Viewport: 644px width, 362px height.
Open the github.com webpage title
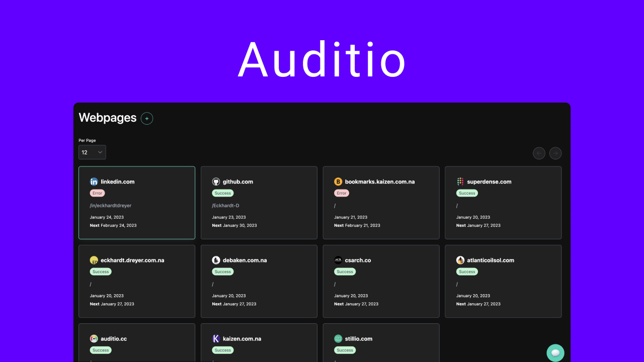click(238, 182)
